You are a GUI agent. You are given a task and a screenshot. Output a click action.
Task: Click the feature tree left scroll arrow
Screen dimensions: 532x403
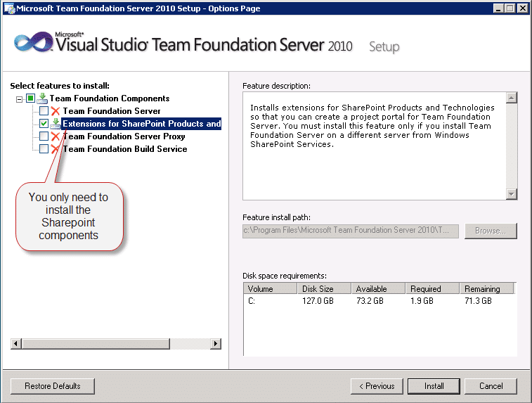[x=16, y=344]
